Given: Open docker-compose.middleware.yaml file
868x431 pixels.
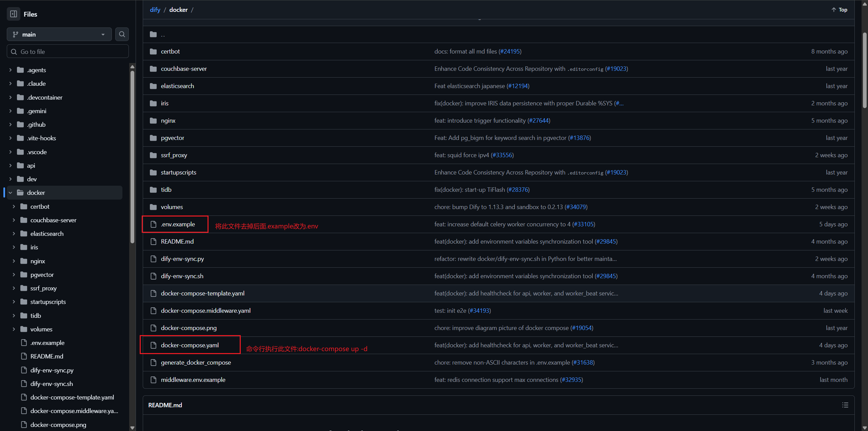Looking at the screenshot, I should (x=205, y=310).
